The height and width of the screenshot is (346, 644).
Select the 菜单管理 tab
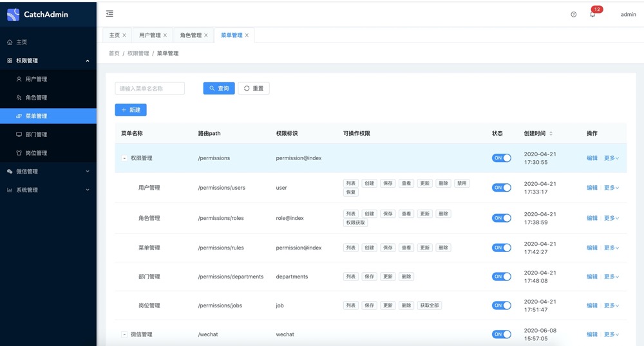232,35
